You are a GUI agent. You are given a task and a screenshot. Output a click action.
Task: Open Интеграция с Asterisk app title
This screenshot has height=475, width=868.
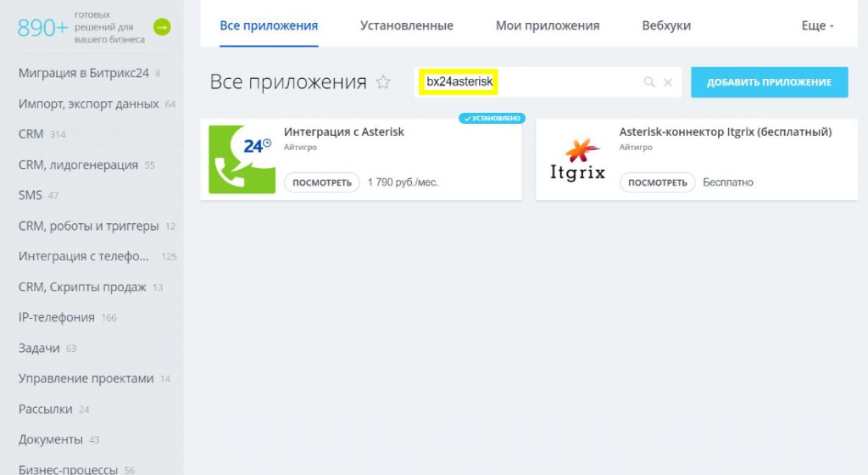344,131
